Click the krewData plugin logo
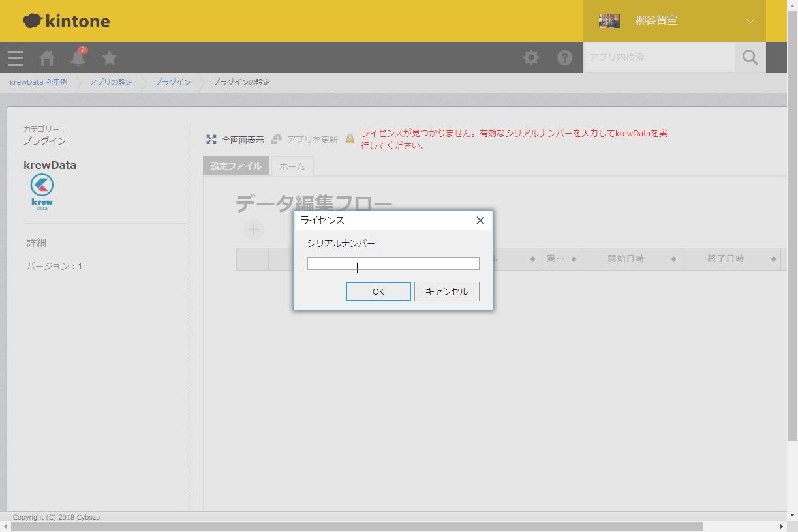 (x=42, y=192)
